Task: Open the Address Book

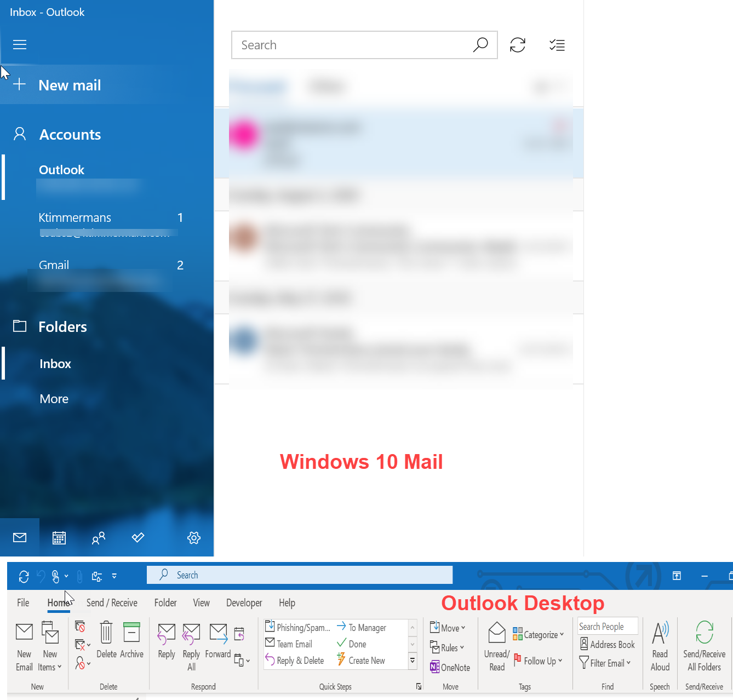Action: pyautogui.click(x=608, y=644)
